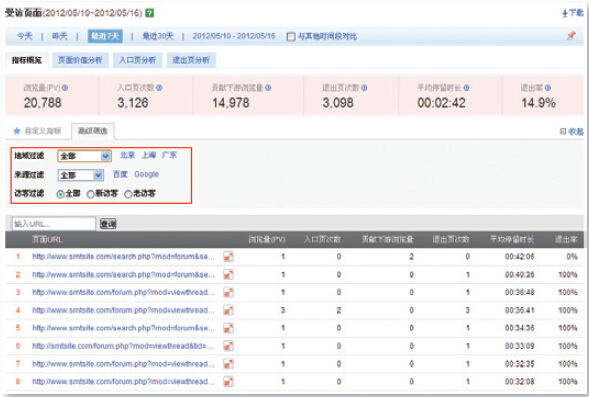
Task: Click the star icon for 自定义指标
Action: coord(17,131)
